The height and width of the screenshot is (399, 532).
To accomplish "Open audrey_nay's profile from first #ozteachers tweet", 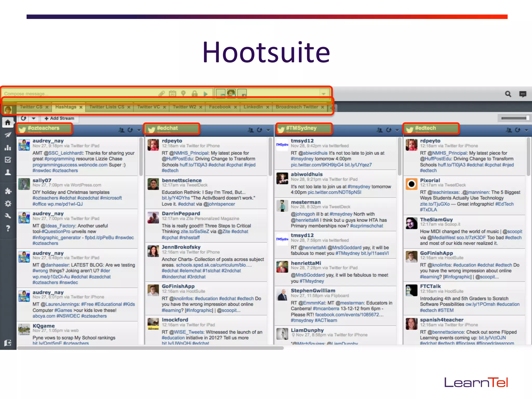I will pos(48,141).
